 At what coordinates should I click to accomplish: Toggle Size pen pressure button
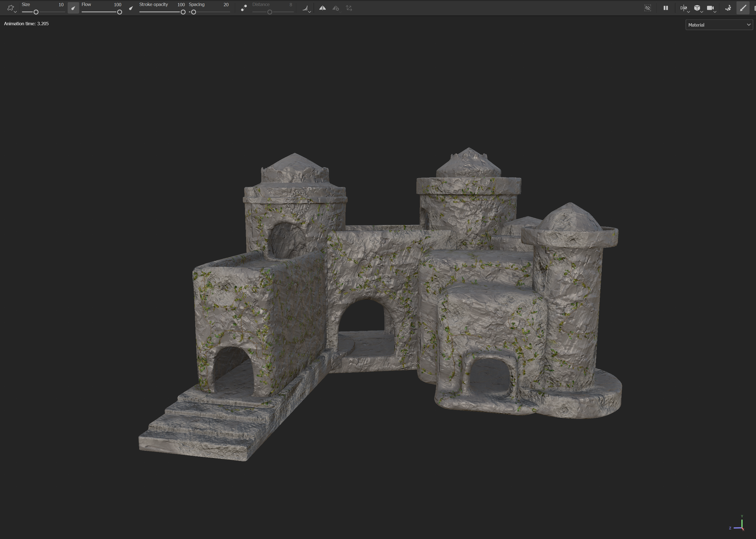(x=73, y=8)
